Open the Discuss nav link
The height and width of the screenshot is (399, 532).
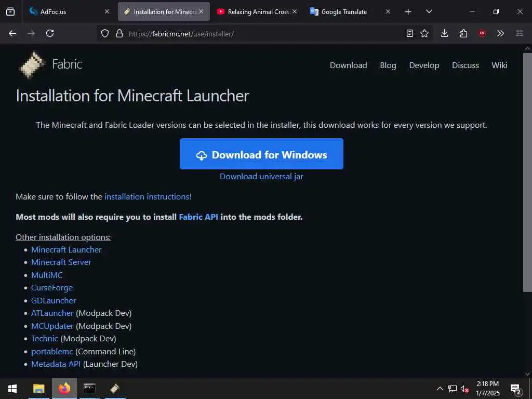pos(465,65)
